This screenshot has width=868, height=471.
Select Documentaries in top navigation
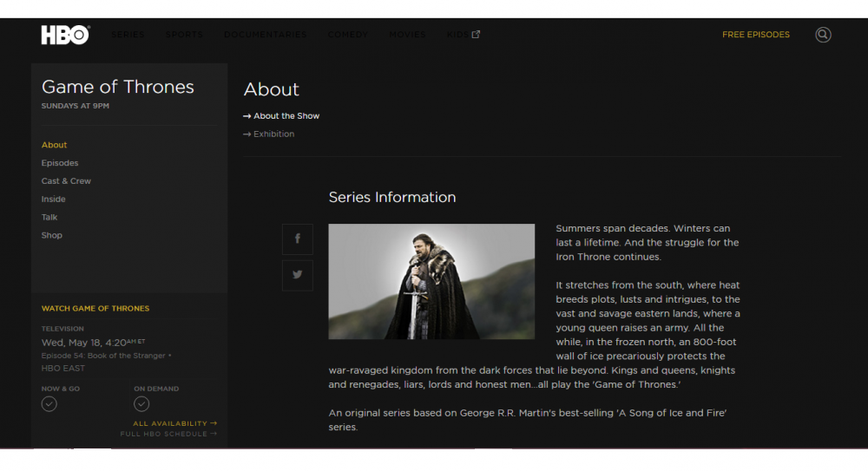tap(265, 35)
